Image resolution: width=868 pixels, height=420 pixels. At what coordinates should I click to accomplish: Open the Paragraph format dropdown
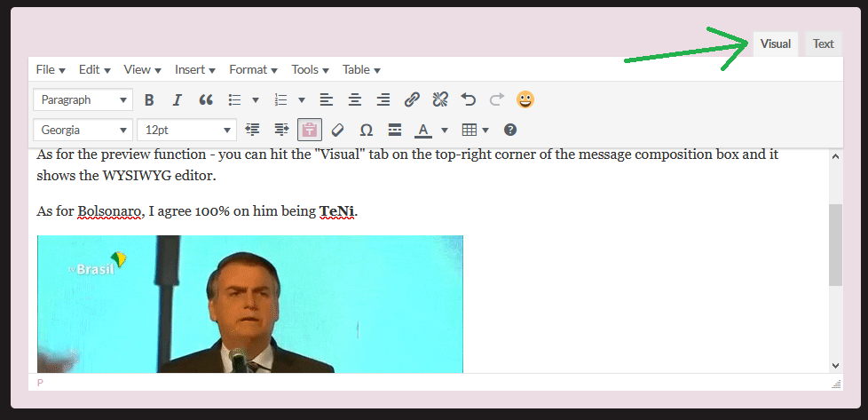pos(83,100)
